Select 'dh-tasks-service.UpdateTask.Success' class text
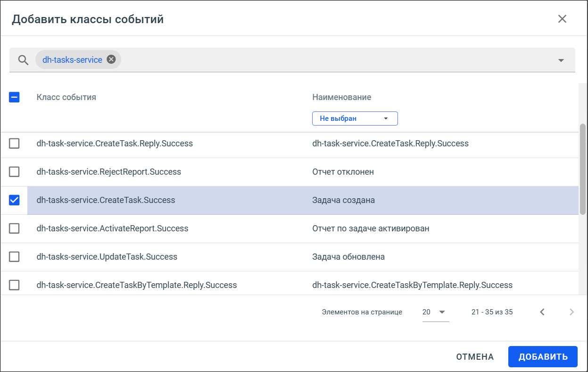 (x=107, y=257)
